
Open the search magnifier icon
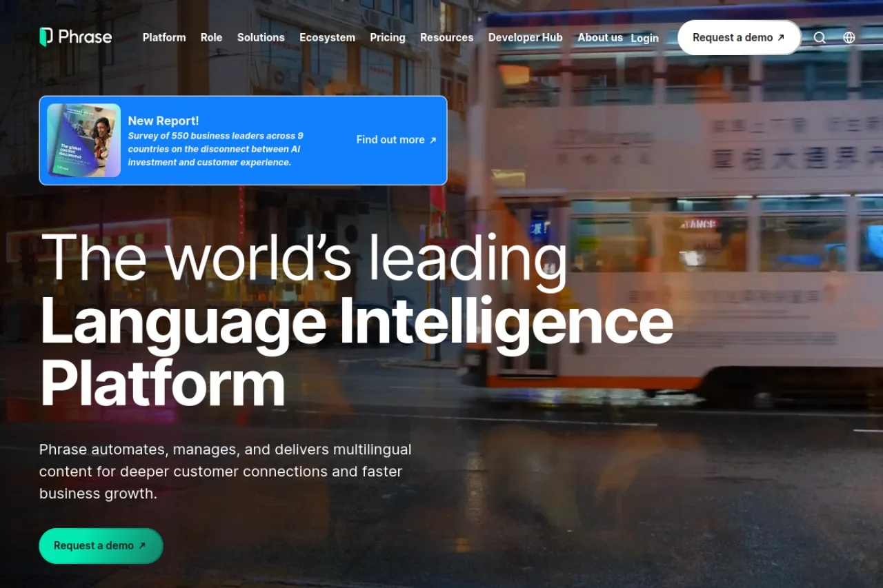click(x=820, y=38)
